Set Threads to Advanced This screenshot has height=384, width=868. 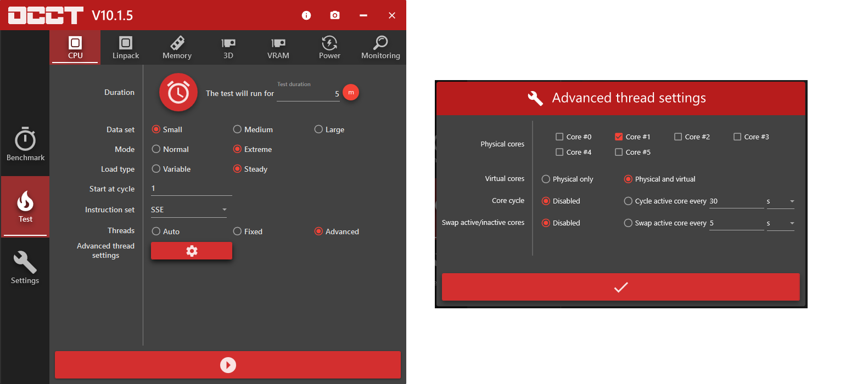coord(337,231)
